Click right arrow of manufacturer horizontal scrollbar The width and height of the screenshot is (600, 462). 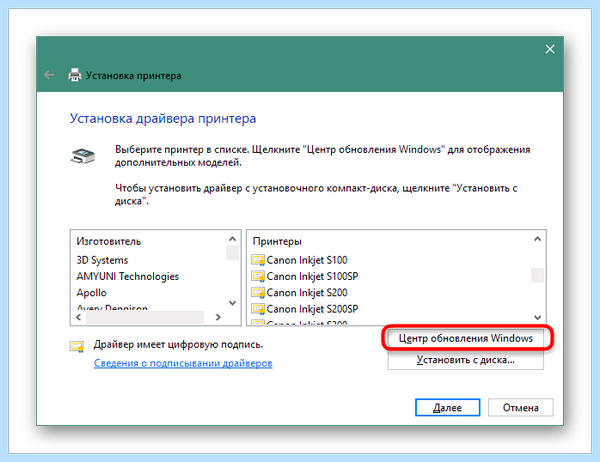coord(218,317)
